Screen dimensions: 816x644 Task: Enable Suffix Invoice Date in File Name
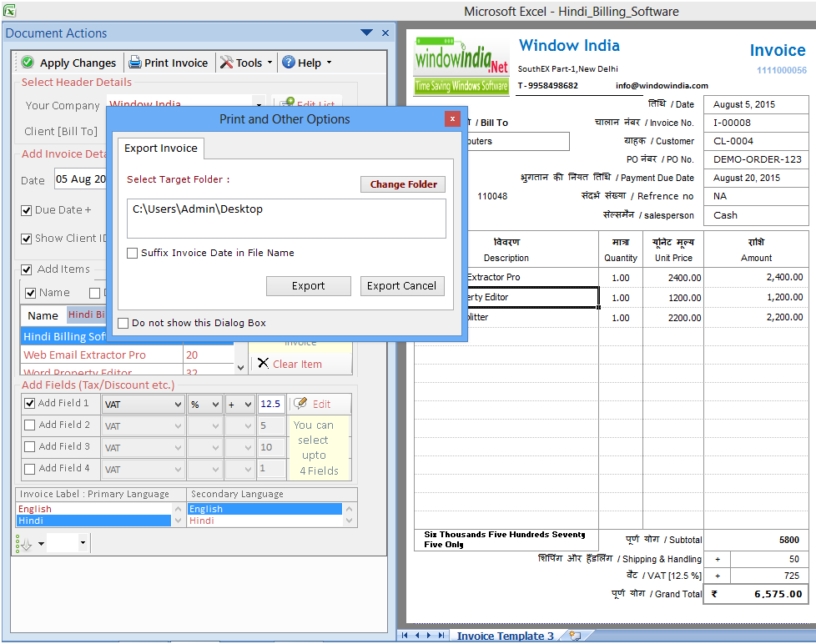132,253
